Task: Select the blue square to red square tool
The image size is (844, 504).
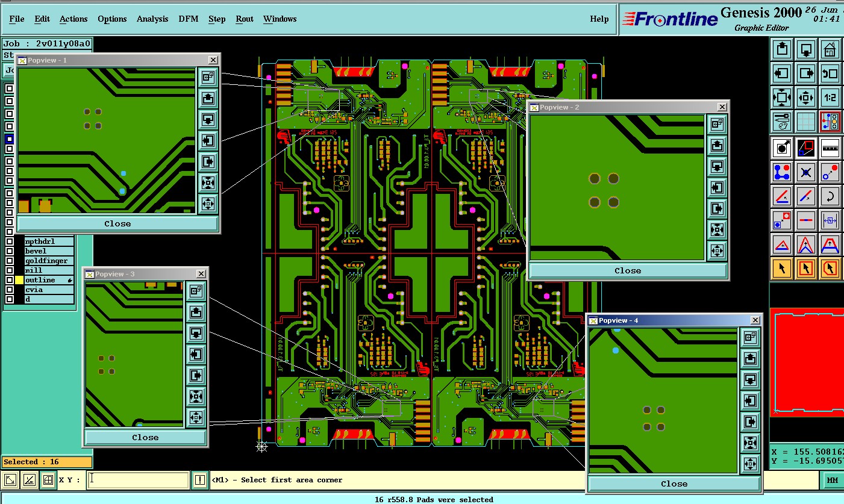Action: tap(782, 220)
